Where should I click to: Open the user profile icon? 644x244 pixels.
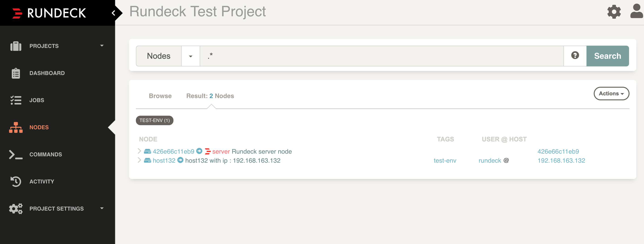tap(637, 12)
